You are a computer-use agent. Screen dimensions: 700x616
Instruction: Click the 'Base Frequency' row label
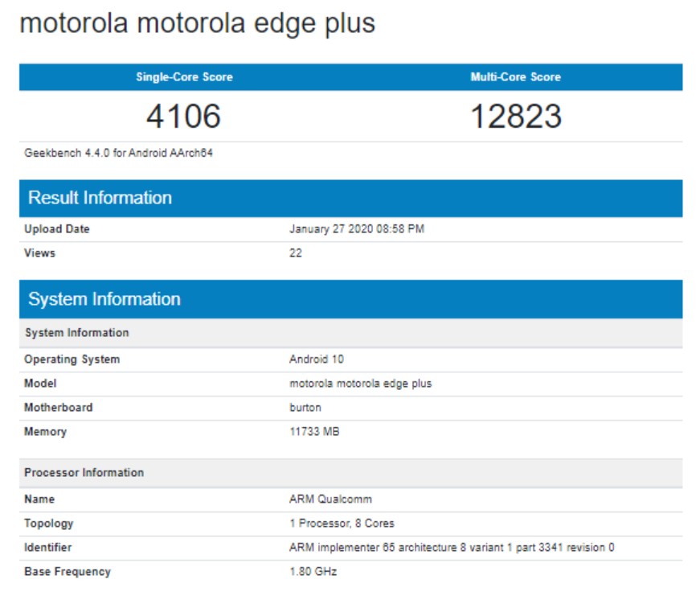pos(68,572)
